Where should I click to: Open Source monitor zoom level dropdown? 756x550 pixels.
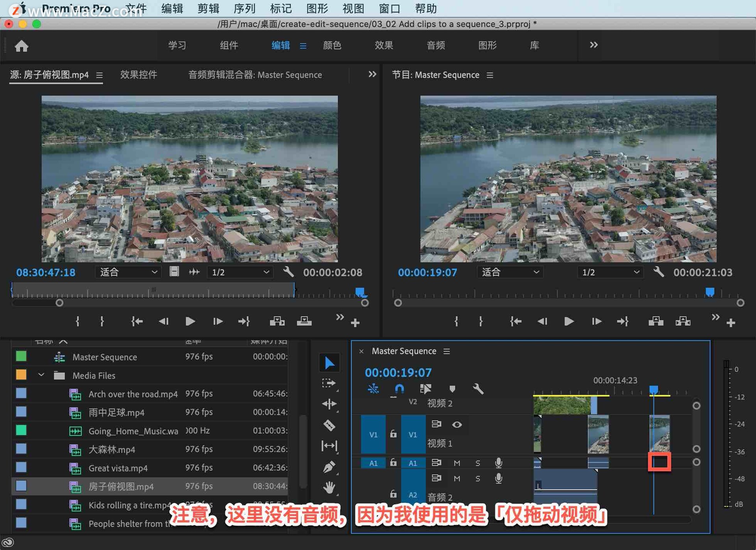(128, 272)
